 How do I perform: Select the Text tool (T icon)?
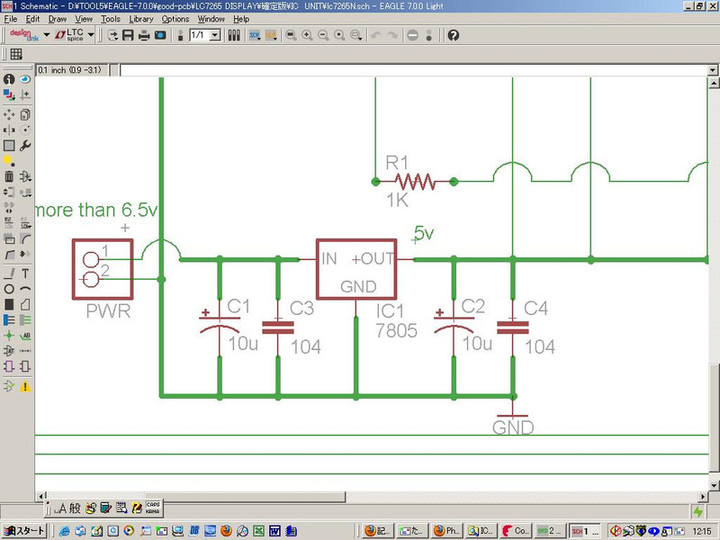coord(26,273)
